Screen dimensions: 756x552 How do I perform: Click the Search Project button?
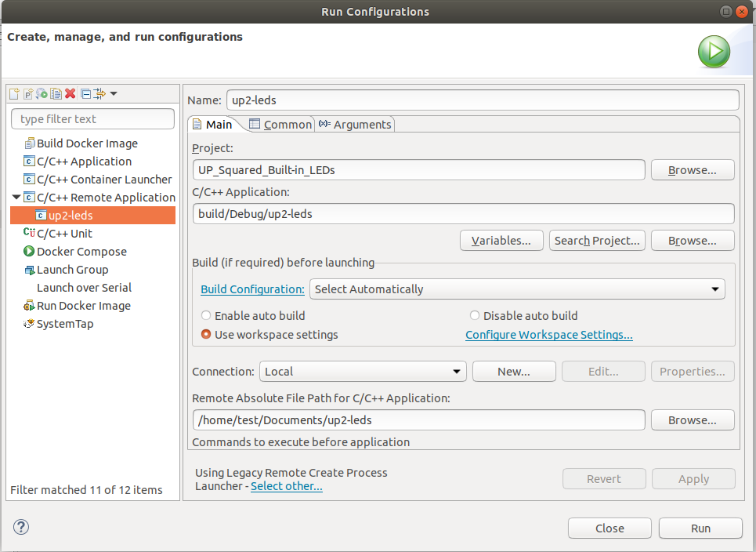point(597,241)
